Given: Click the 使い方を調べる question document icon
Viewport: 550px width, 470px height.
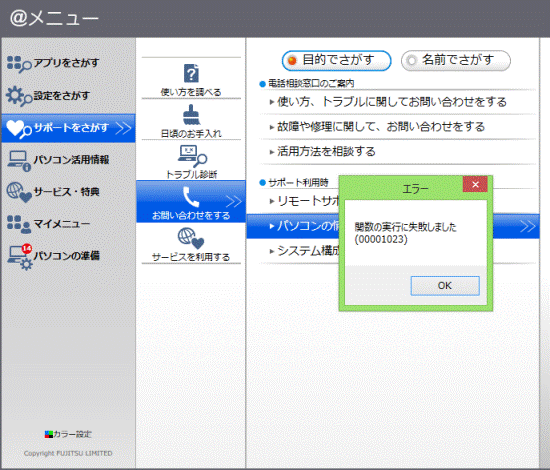Looking at the screenshot, I should [x=192, y=73].
